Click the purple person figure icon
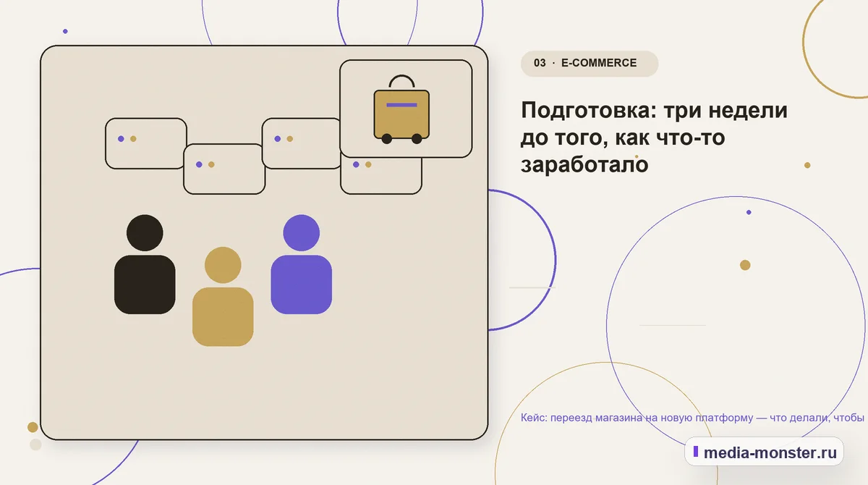The image size is (868, 485). pos(301,264)
